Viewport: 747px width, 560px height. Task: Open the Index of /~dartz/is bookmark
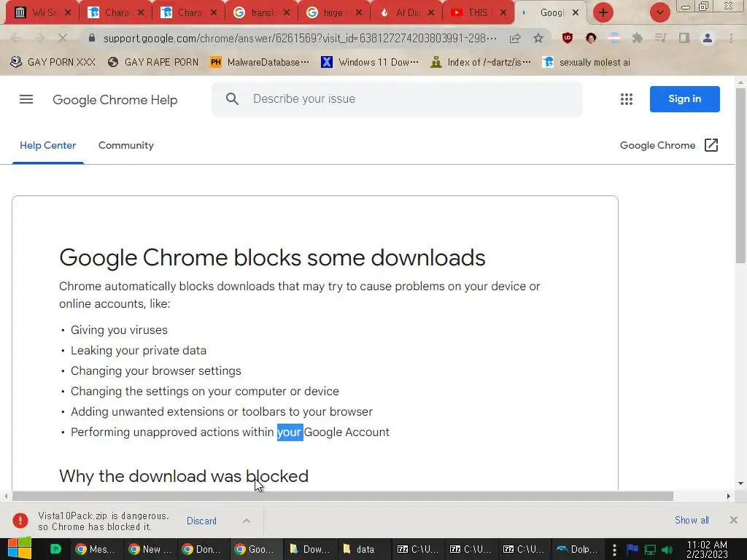point(480,62)
